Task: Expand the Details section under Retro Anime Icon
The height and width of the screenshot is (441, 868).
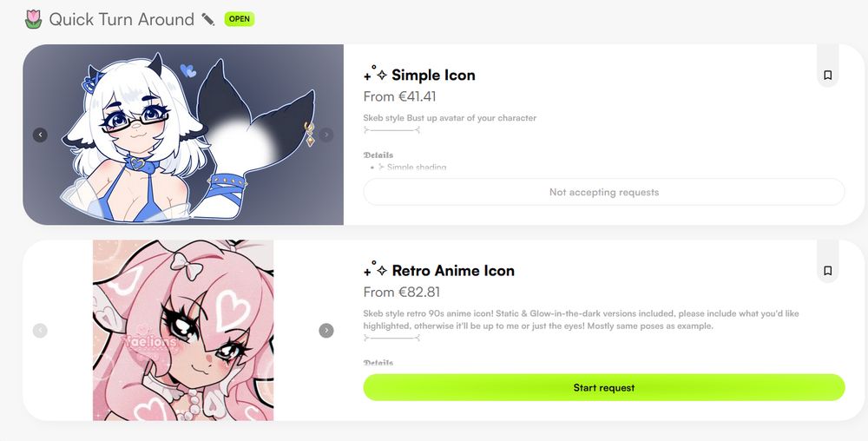Action: coord(378,363)
